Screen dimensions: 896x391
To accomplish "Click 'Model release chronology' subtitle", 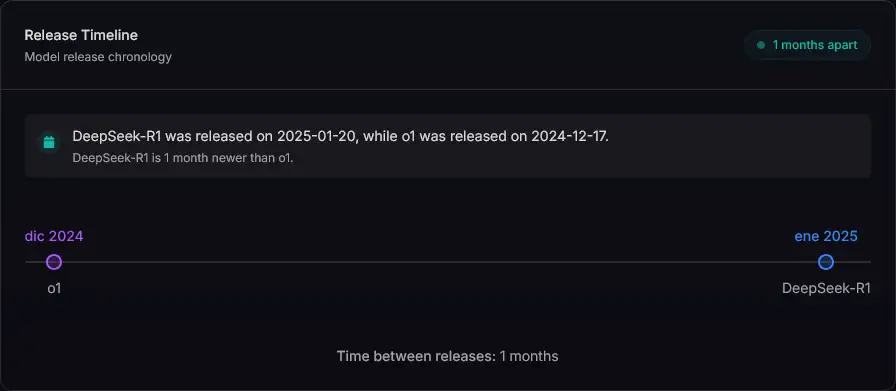I will tap(98, 57).
